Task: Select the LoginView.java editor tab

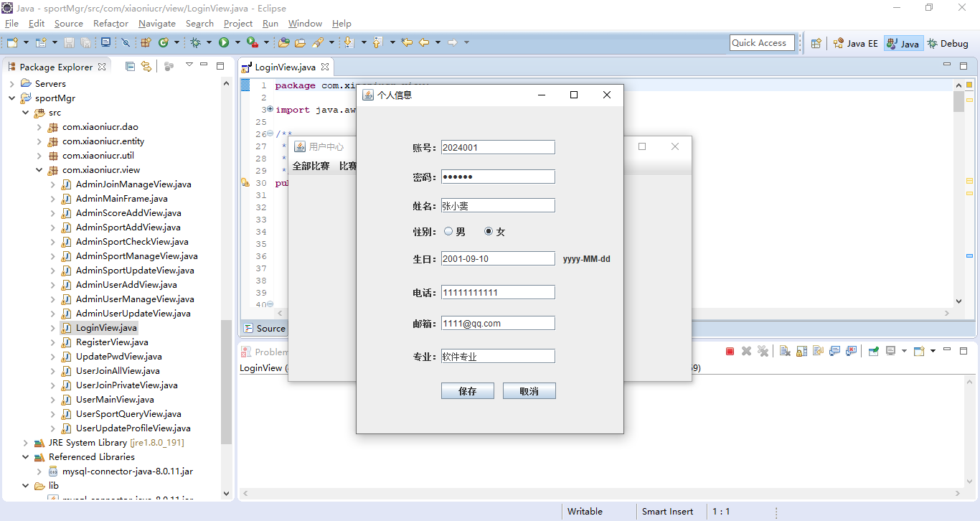Action: click(x=285, y=67)
